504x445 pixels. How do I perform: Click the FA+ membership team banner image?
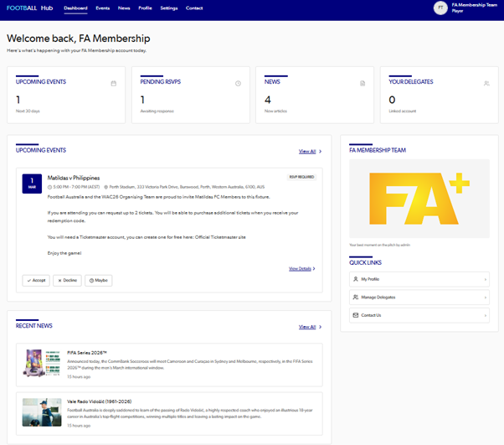click(x=419, y=199)
